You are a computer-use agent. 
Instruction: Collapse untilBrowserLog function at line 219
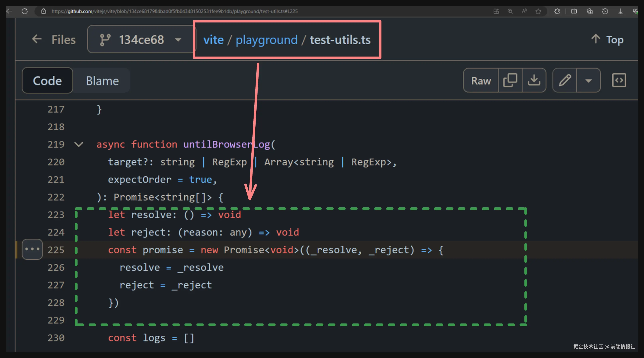point(79,144)
